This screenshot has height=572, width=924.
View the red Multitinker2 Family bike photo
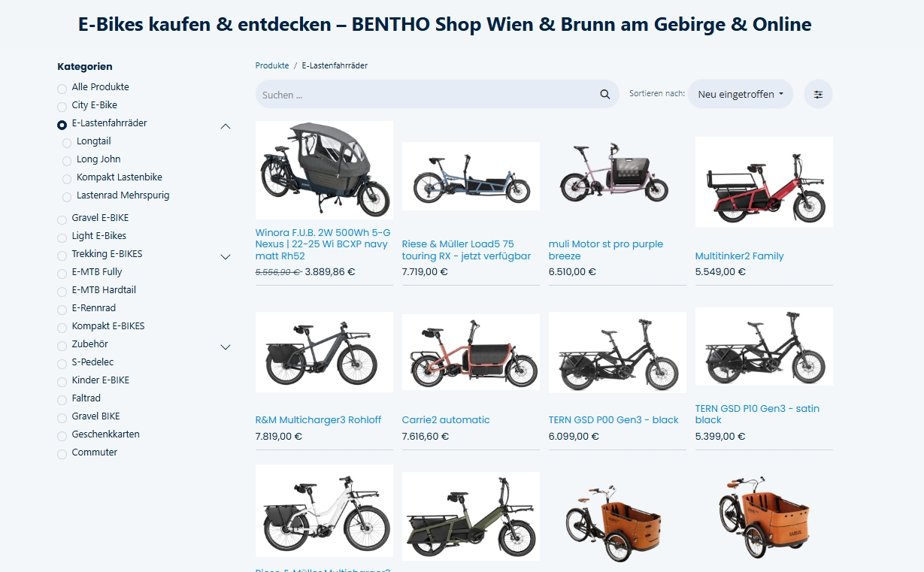(x=764, y=181)
